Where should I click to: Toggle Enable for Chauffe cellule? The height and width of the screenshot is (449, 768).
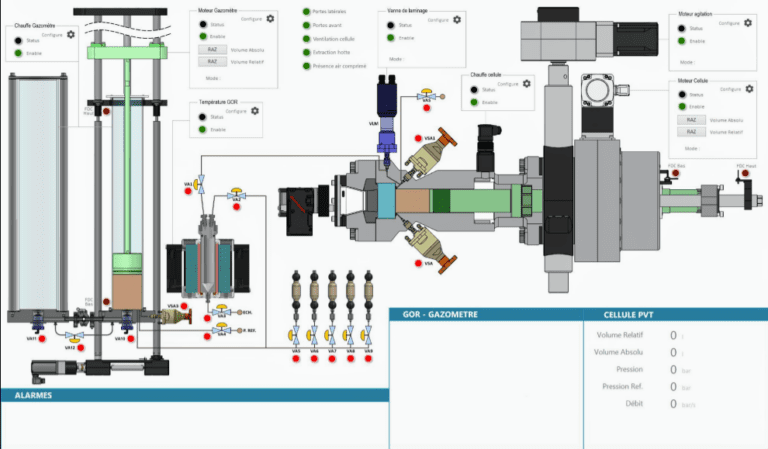[474, 102]
